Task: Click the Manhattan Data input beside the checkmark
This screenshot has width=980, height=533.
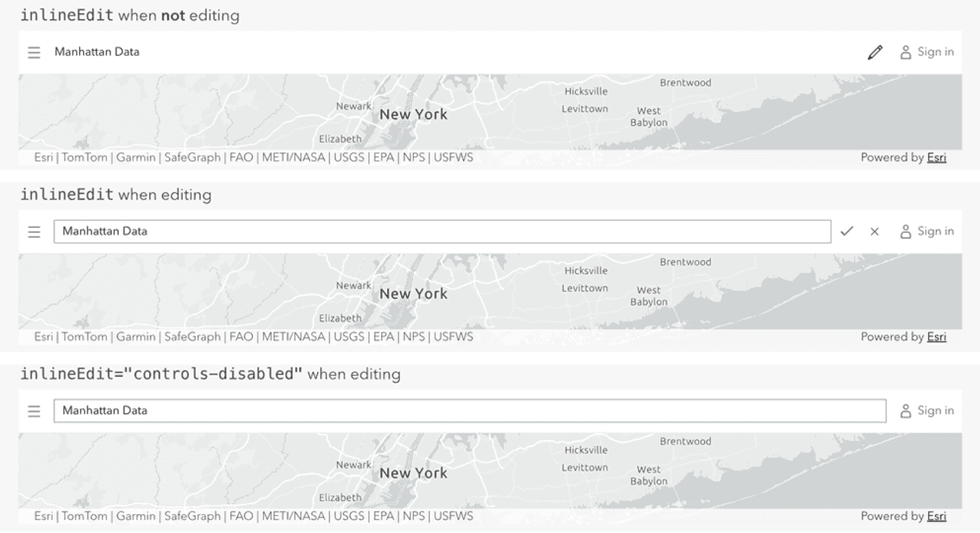Action: (x=442, y=232)
